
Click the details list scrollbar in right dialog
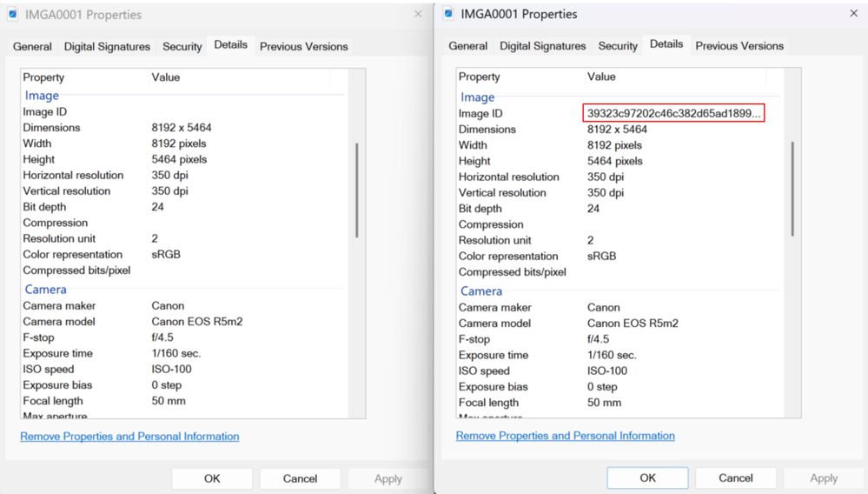click(792, 187)
